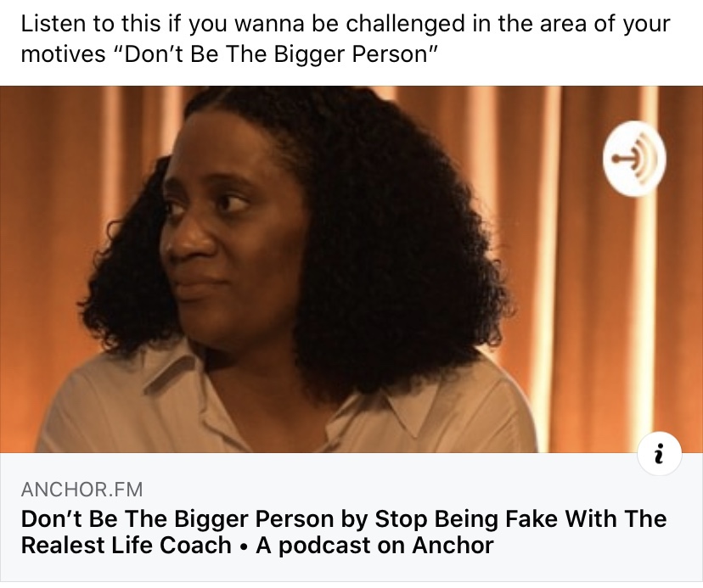Image resolution: width=703 pixels, height=588 pixels.
Task: Open the link info 'i' icon
Action: pos(660,454)
